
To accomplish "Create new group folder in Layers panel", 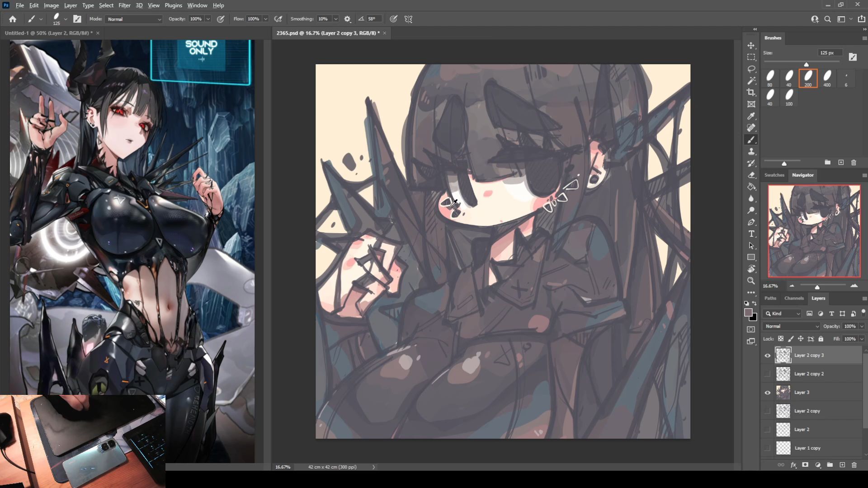I will 830,465.
